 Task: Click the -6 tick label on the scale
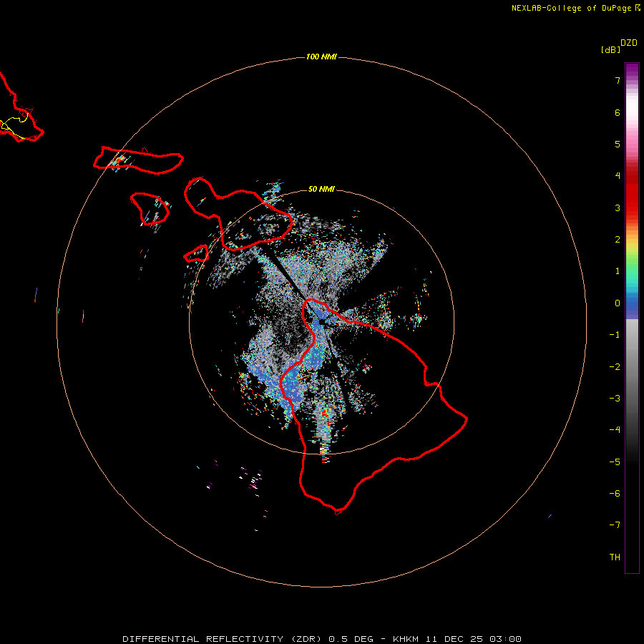[615, 494]
